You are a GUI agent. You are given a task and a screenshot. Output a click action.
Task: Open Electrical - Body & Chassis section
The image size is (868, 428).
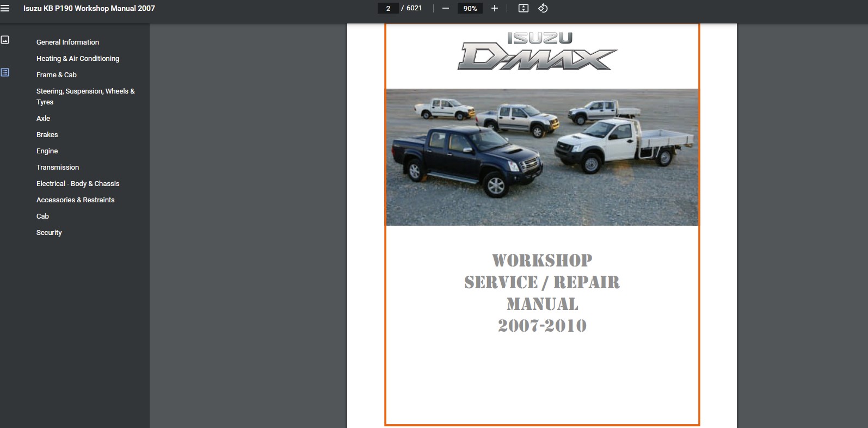click(78, 183)
